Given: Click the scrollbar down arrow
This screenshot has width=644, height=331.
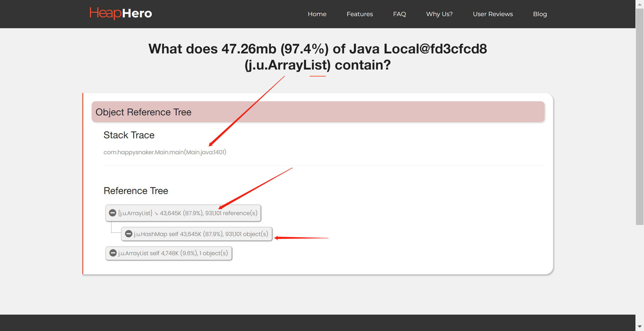Looking at the screenshot, I should point(639,326).
